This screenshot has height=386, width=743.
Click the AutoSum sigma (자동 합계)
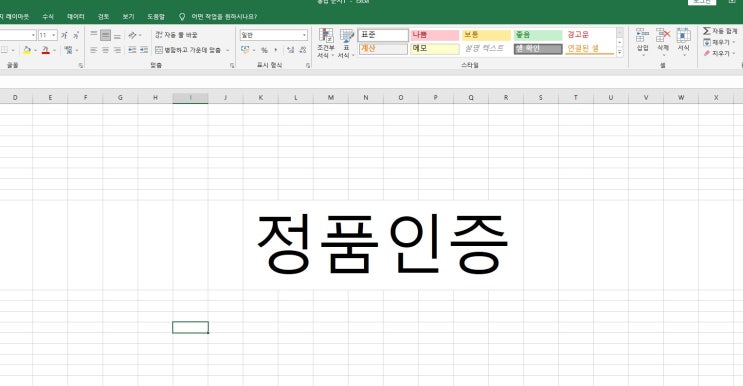(x=707, y=31)
